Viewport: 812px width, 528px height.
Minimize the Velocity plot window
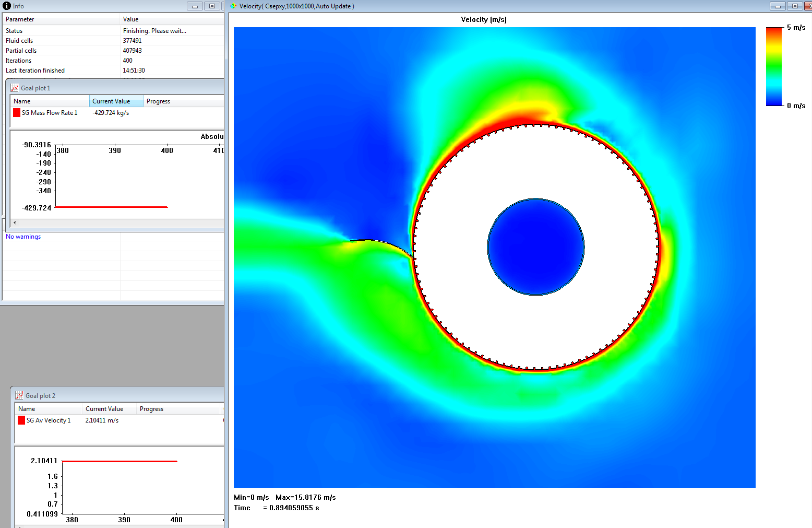pos(778,6)
